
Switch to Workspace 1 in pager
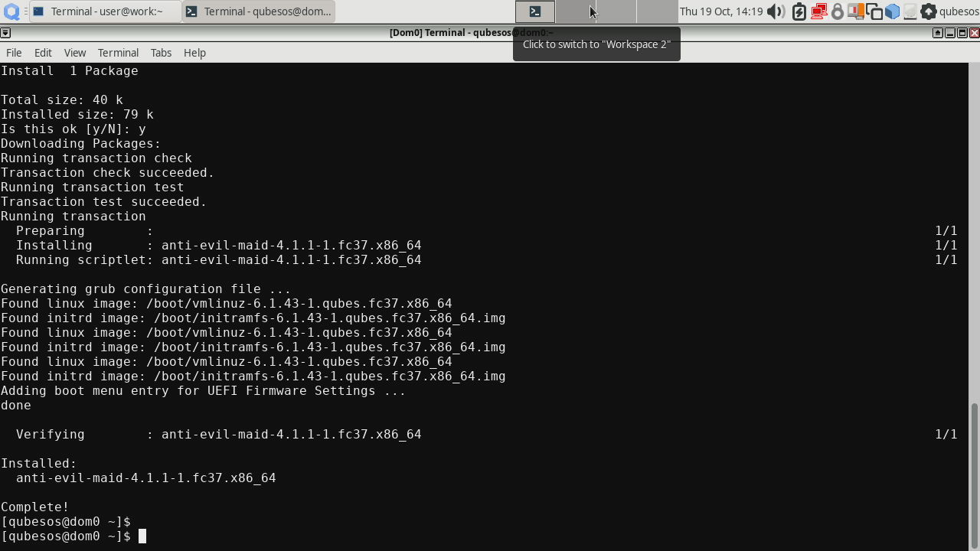(x=535, y=11)
